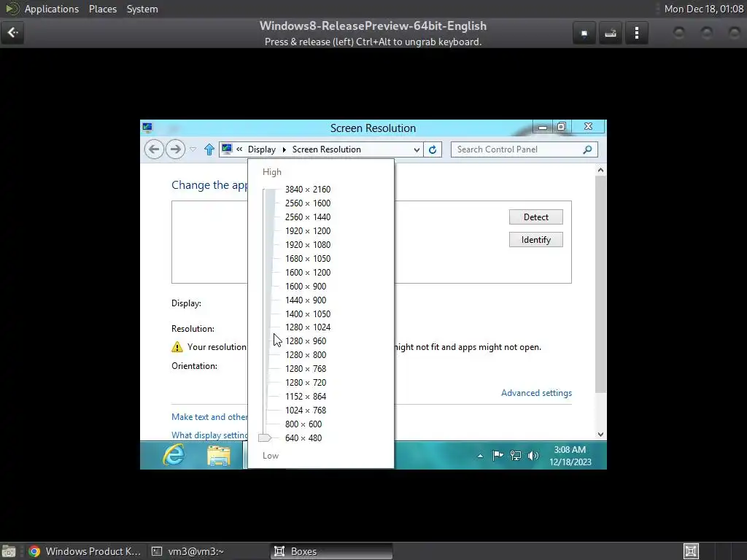This screenshot has width=747, height=560.
Task: Select 1920 × 1080 resolution
Action: (x=308, y=245)
